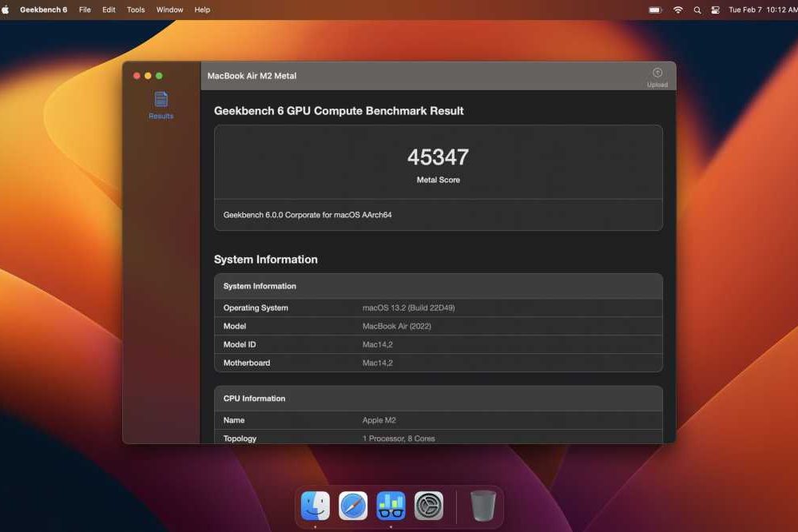This screenshot has width=798, height=532.
Task: Click the 45347 Metal Score value
Action: pyautogui.click(x=438, y=157)
